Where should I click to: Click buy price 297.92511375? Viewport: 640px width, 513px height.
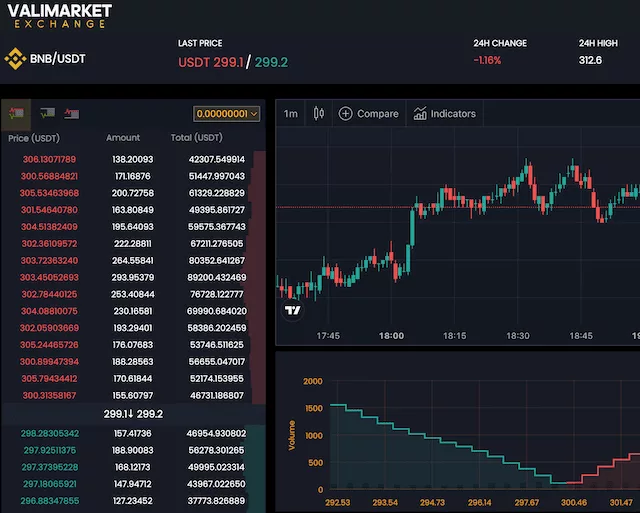[x=50, y=451]
